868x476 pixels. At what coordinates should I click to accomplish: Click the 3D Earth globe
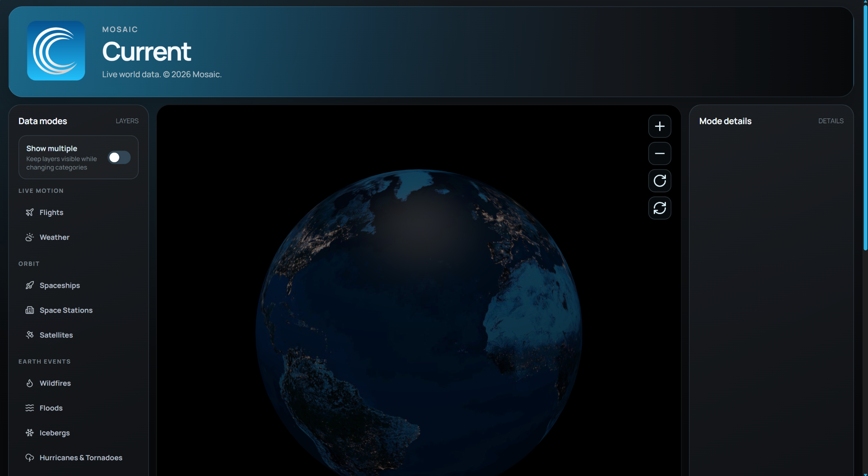tap(418, 322)
